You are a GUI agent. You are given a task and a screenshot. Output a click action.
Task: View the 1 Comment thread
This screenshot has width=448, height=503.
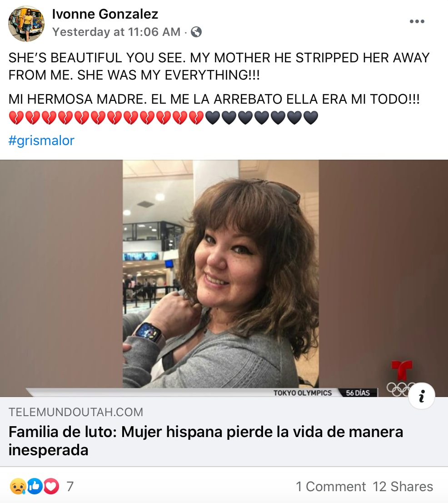click(x=331, y=487)
